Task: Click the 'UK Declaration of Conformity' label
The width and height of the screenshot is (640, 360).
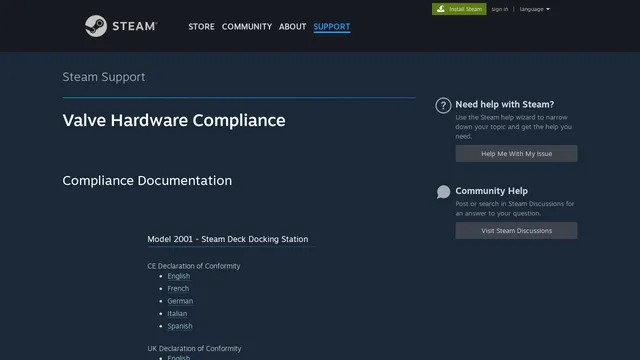Action: (194, 348)
